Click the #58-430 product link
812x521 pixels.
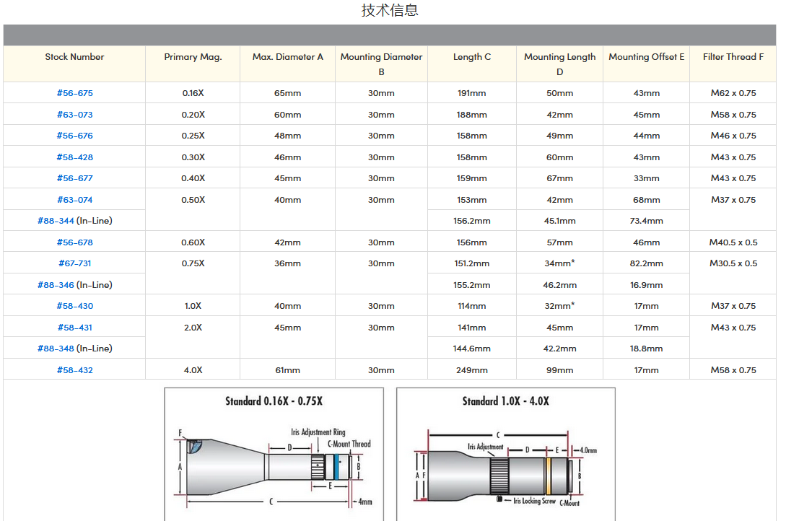point(74,306)
